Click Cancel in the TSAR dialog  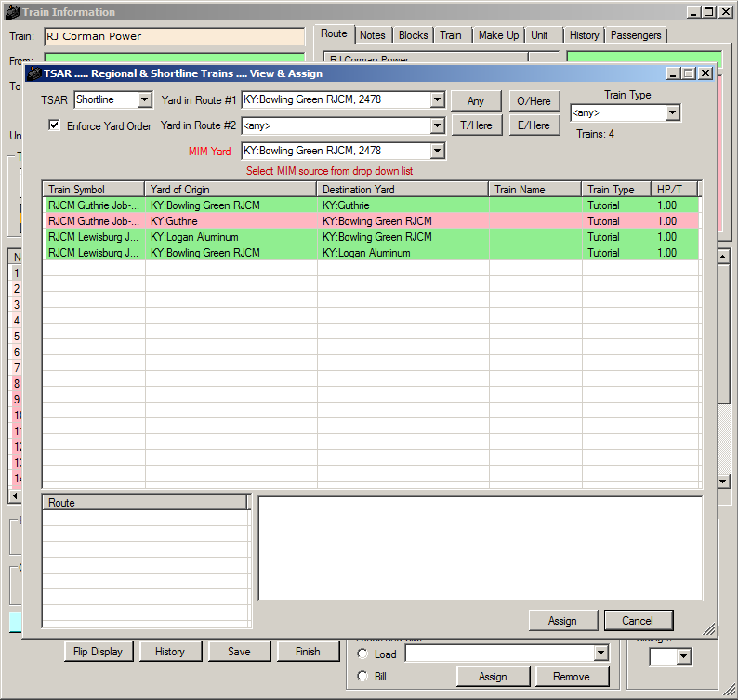pyautogui.click(x=638, y=620)
